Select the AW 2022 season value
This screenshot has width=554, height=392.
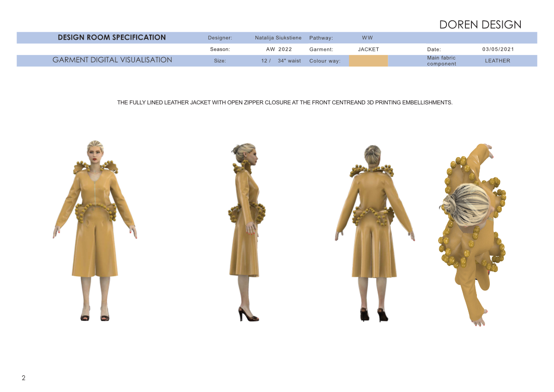click(279, 49)
